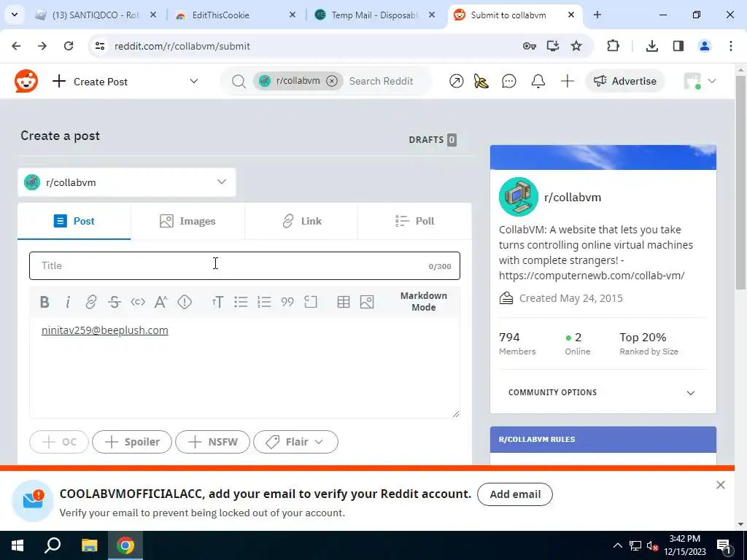Switch to EditThisCookie browser tab
The image size is (747, 560).
(x=236, y=15)
